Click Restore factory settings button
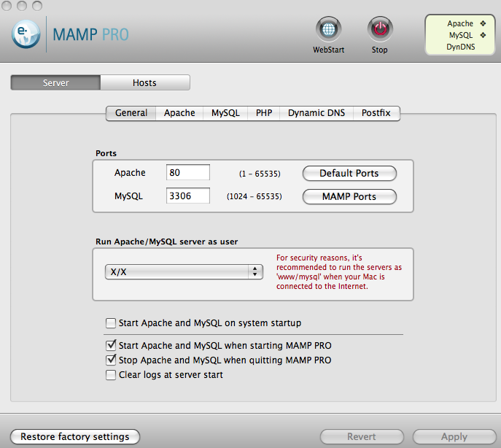Image resolution: width=501 pixels, height=448 pixels. [75, 436]
